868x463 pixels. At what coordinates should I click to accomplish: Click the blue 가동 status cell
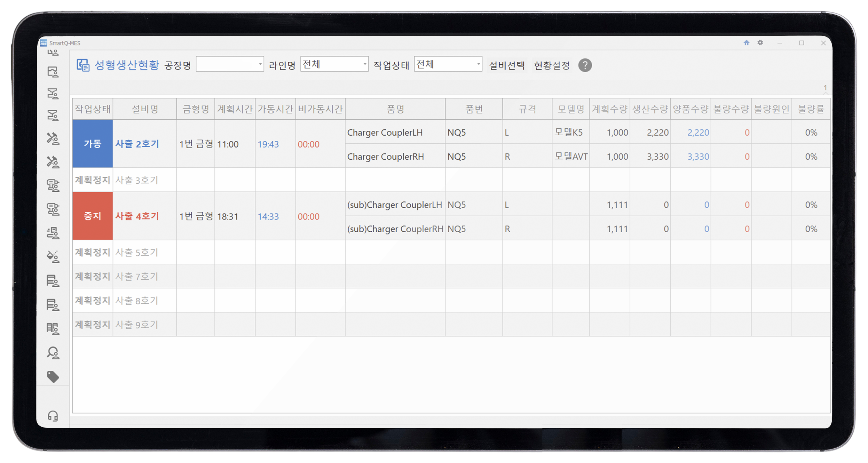pos(93,144)
